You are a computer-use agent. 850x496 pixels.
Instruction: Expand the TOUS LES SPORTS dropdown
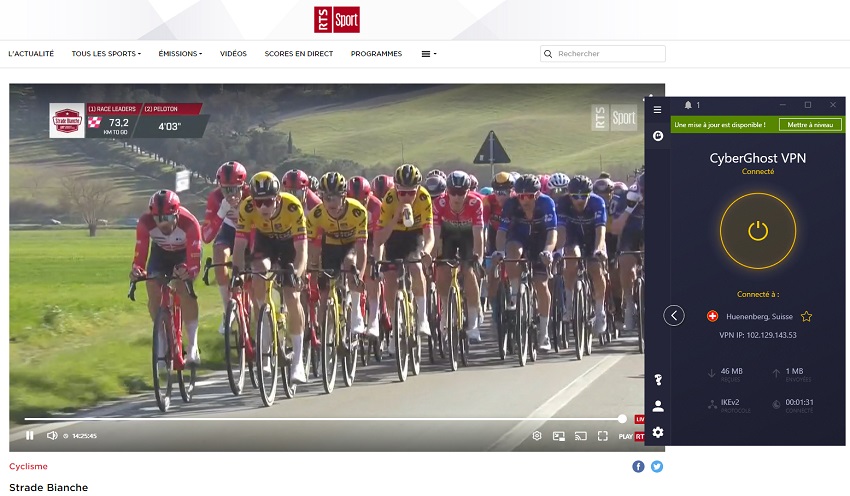106,54
